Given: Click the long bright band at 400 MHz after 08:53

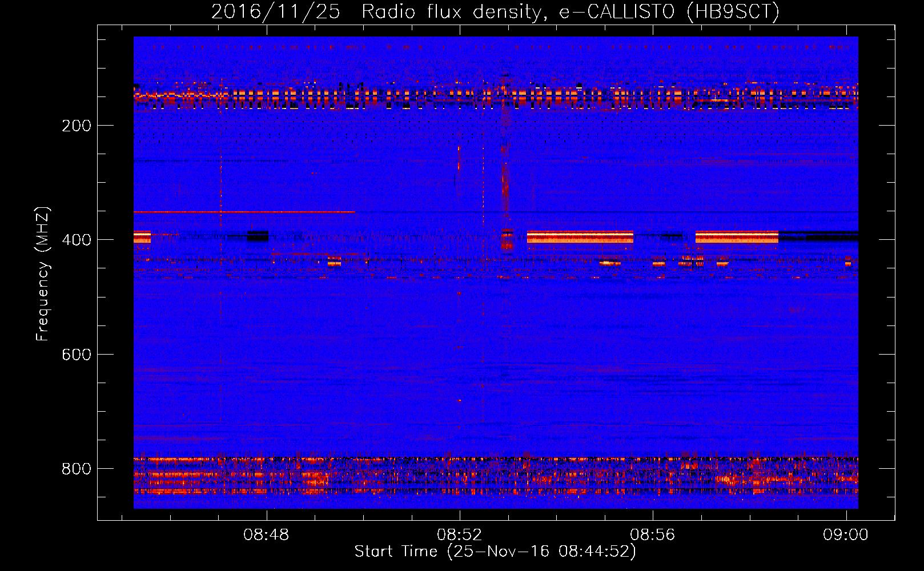Looking at the screenshot, I should pos(580,237).
